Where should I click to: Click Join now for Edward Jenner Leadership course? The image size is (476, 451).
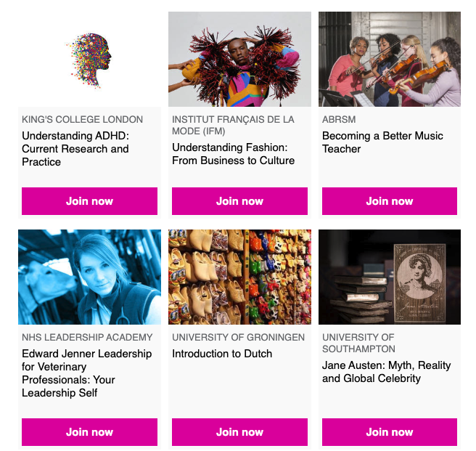(89, 432)
